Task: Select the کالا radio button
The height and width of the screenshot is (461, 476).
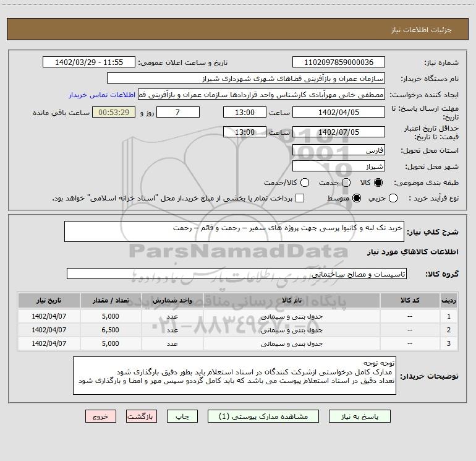Action: pyautogui.click(x=378, y=183)
